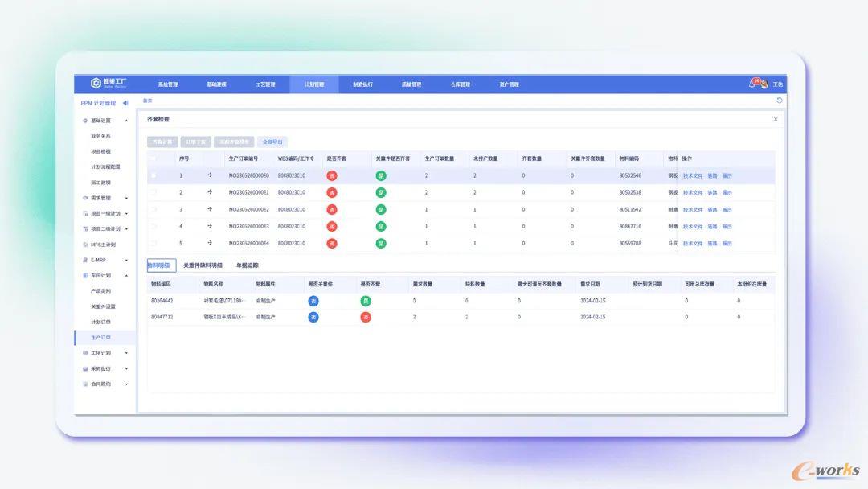Open 技术文件 link in first row
Viewport: 868px width, 489px height.
point(692,175)
